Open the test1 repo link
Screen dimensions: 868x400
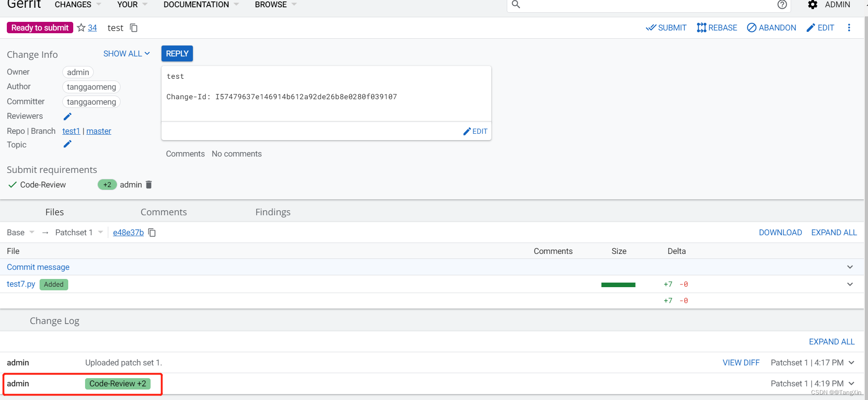click(71, 131)
